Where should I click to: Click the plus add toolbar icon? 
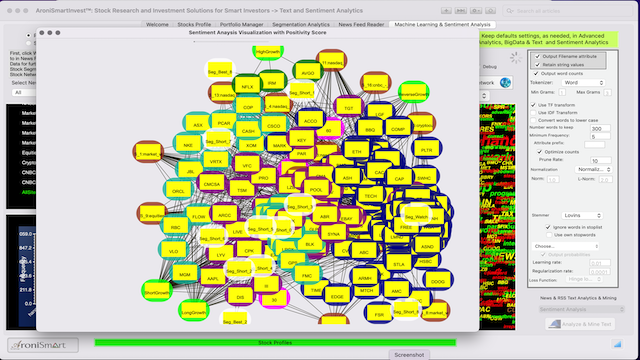446,11
